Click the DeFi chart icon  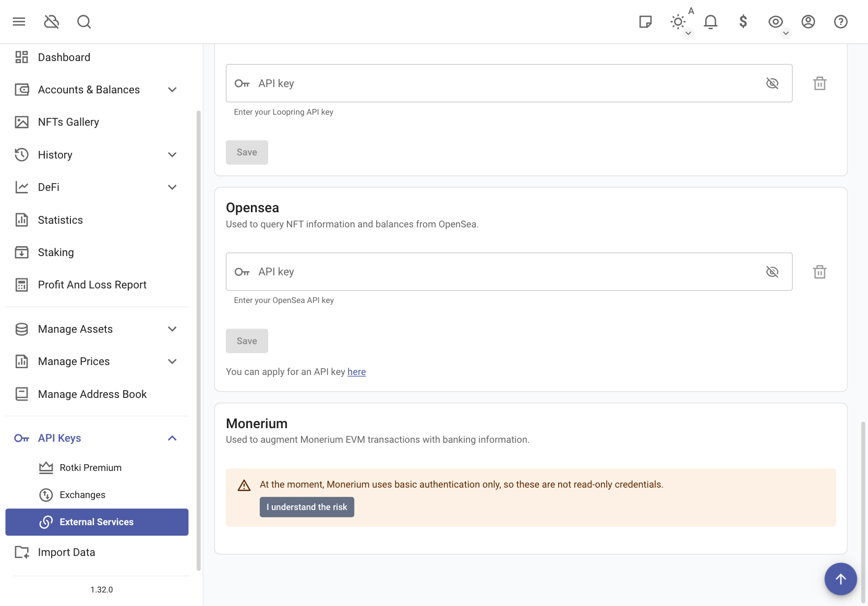[22, 187]
